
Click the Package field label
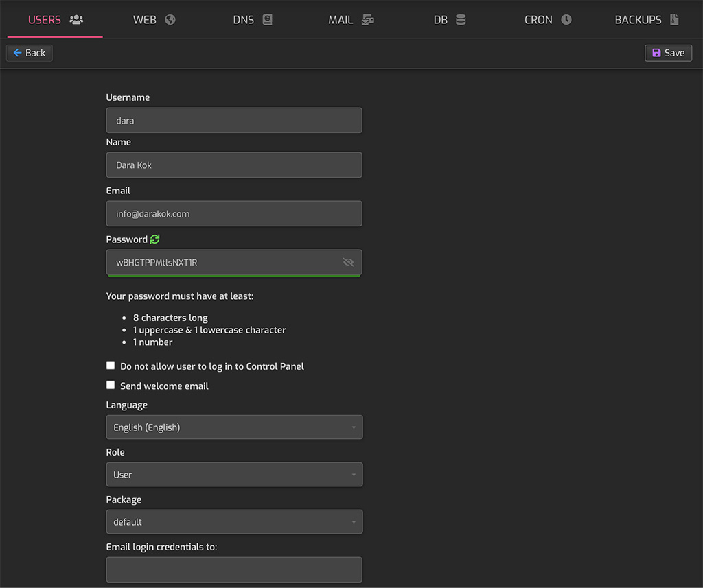[124, 499]
